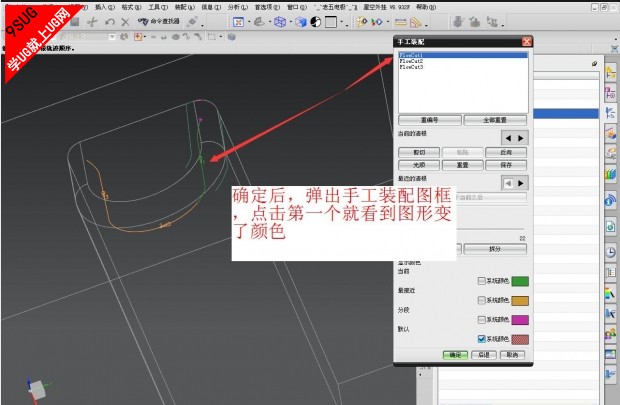
Task: Step to next nearest frame with right arrow
Action: (521, 183)
